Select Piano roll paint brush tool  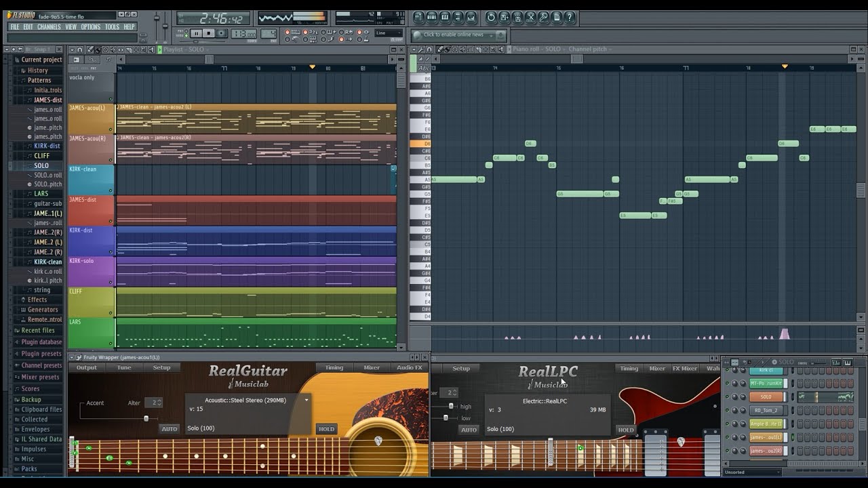click(448, 49)
